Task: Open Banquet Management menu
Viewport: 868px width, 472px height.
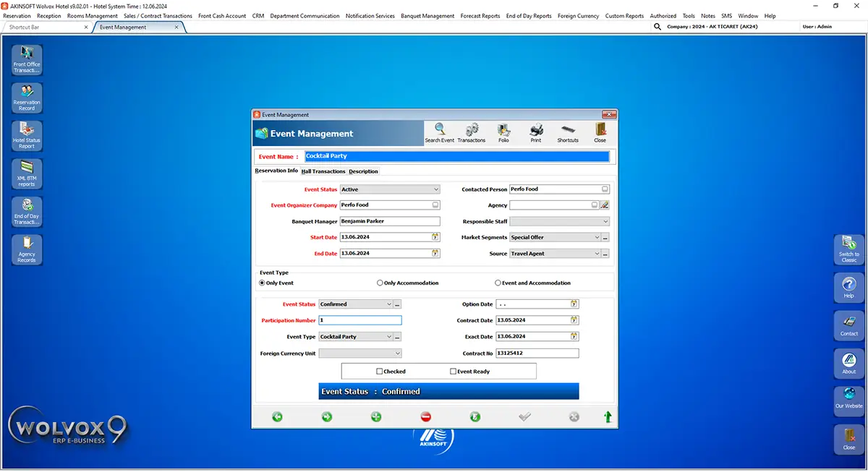Action: click(x=427, y=16)
